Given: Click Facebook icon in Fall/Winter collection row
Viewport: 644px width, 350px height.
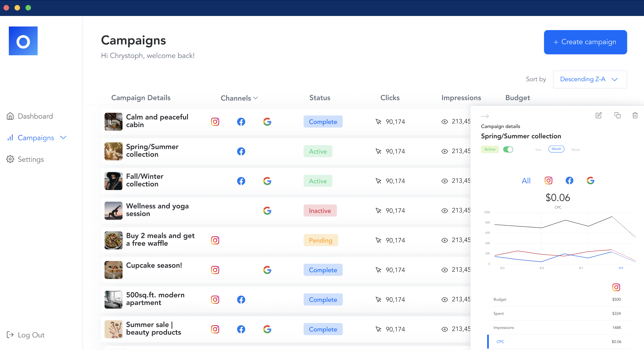Looking at the screenshot, I should 241,181.
